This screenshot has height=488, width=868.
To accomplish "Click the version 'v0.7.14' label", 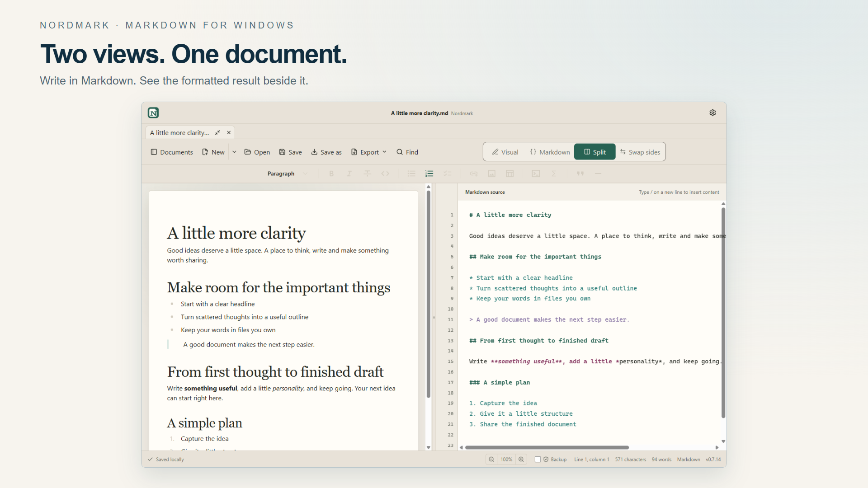I will (713, 460).
